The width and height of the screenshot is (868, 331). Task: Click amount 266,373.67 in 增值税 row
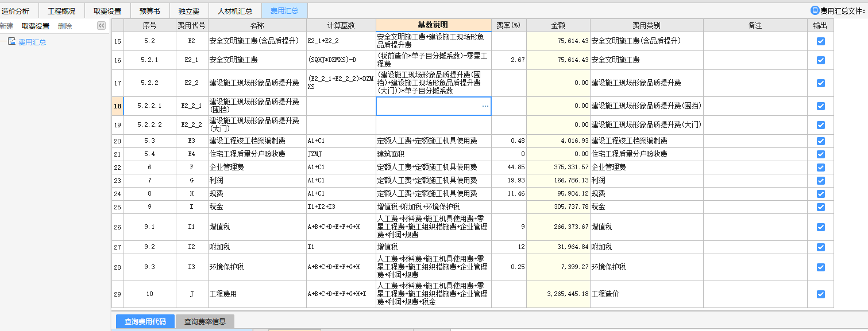(x=558, y=227)
